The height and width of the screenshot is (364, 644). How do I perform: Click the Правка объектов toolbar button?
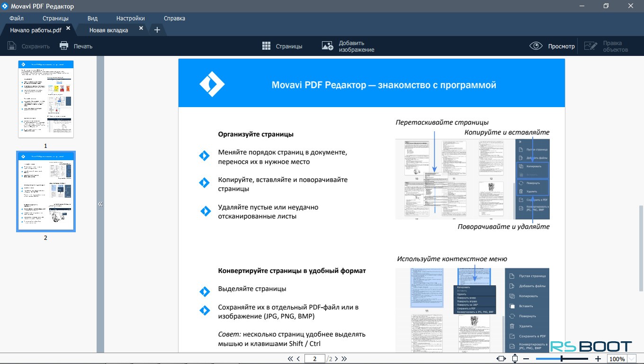pos(606,46)
